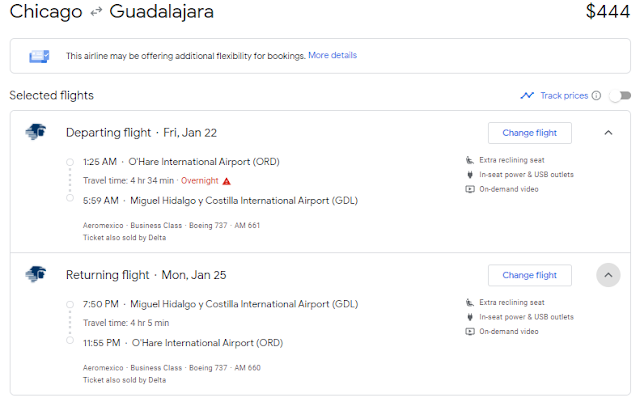The image size is (640, 402).
Task: Select the Departing flight Fri, Jan 22 header
Action: point(141,133)
